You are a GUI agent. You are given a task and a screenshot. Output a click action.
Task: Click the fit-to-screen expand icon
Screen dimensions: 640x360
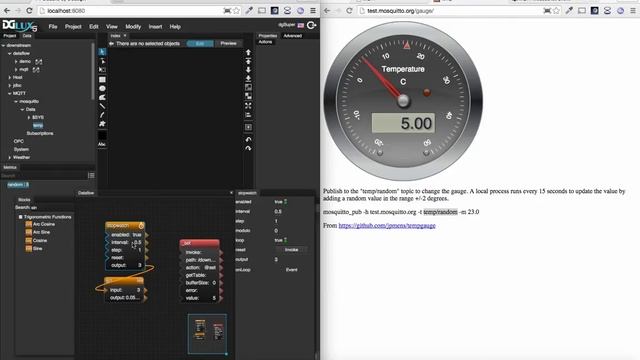tap(248, 106)
